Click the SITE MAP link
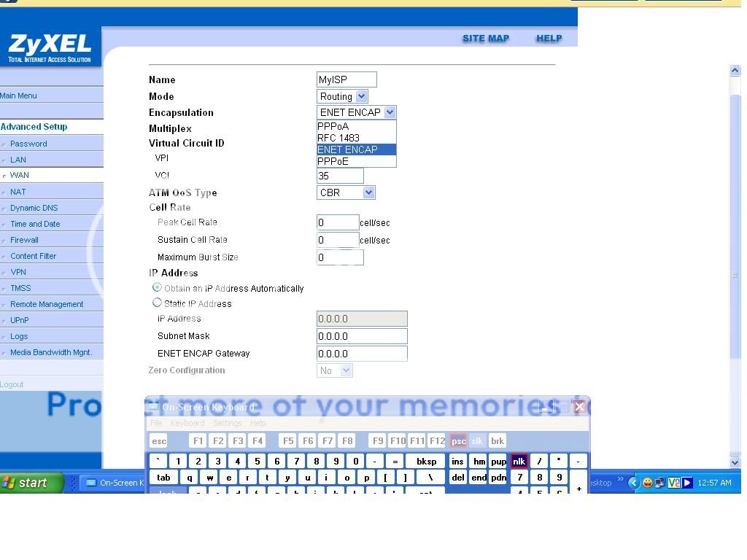The width and height of the screenshot is (747, 560). pos(485,39)
